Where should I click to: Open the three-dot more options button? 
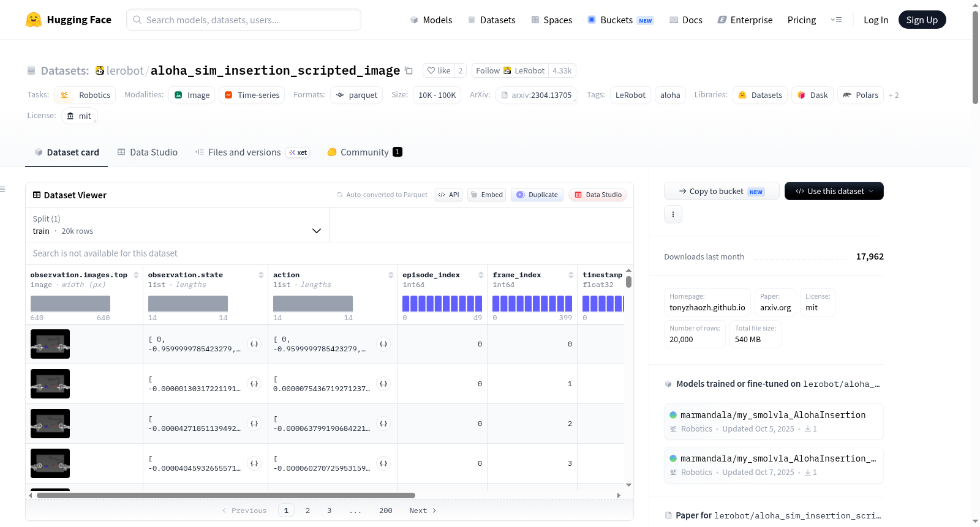pos(673,214)
